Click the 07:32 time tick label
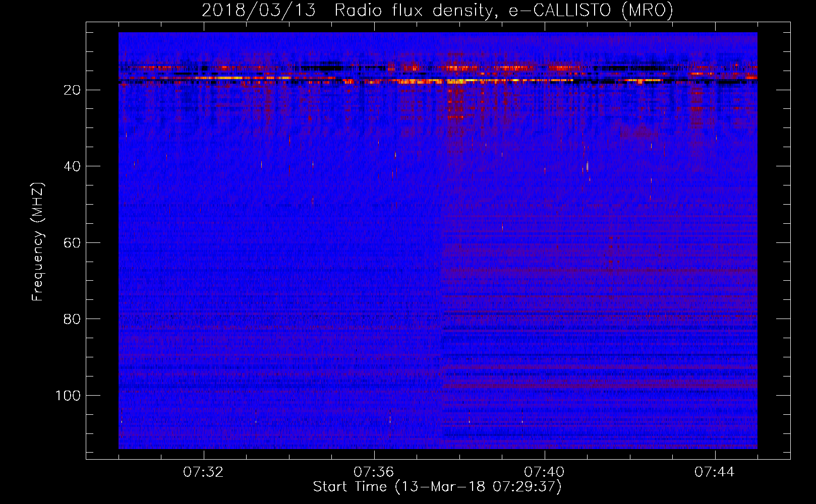This screenshot has width=816, height=504. pyautogui.click(x=203, y=472)
